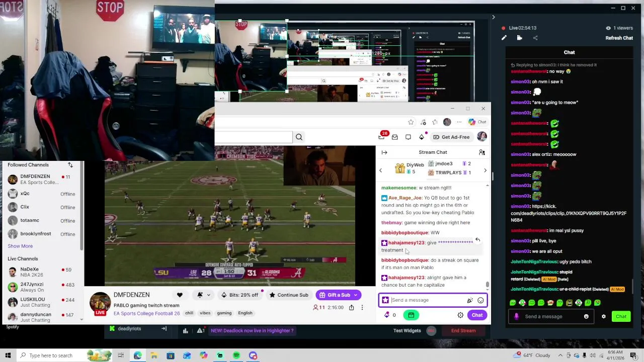Open the Twitch chat emote smiley
644x362 pixels.
[x=480, y=300]
